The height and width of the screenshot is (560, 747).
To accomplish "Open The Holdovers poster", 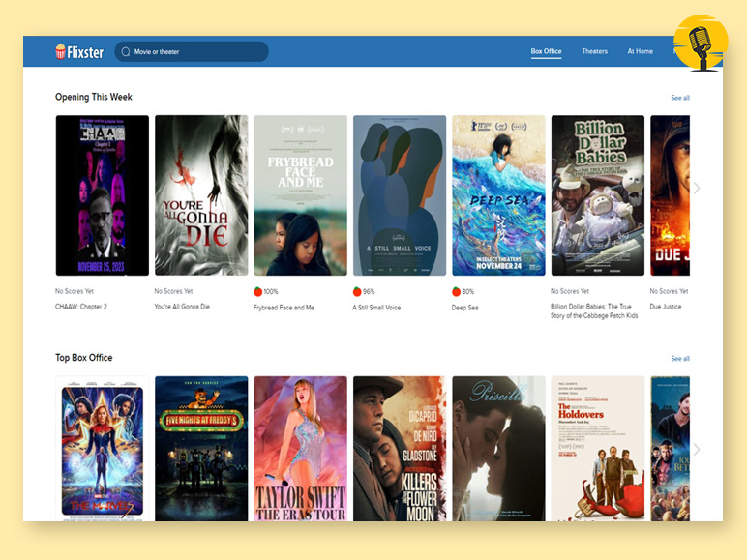I will 598,449.
